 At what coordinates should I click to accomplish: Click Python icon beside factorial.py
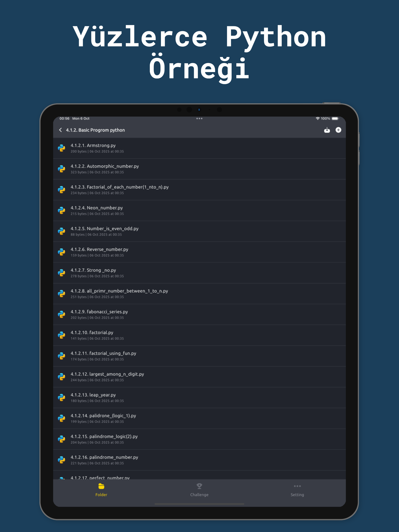click(61, 335)
